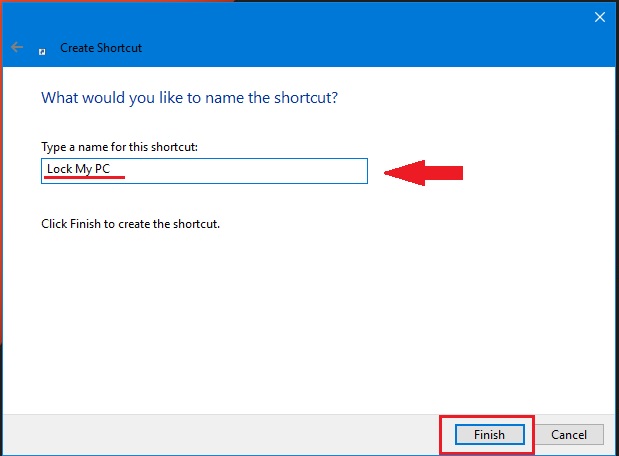The height and width of the screenshot is (456, 619).
Task: Cancel the shortcut creation
Action: pyautogui.click(x=568, y=435)
